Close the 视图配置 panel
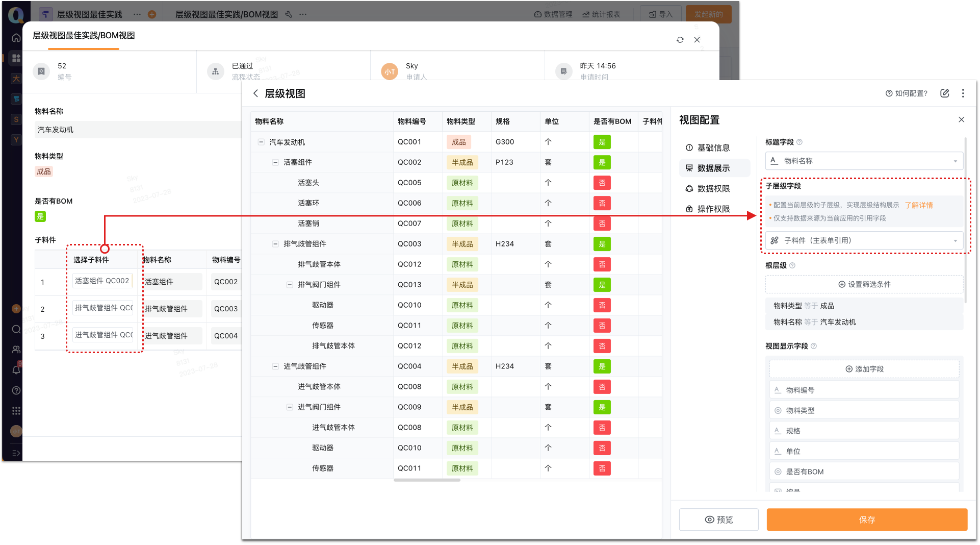 click(x=961, y=119)
